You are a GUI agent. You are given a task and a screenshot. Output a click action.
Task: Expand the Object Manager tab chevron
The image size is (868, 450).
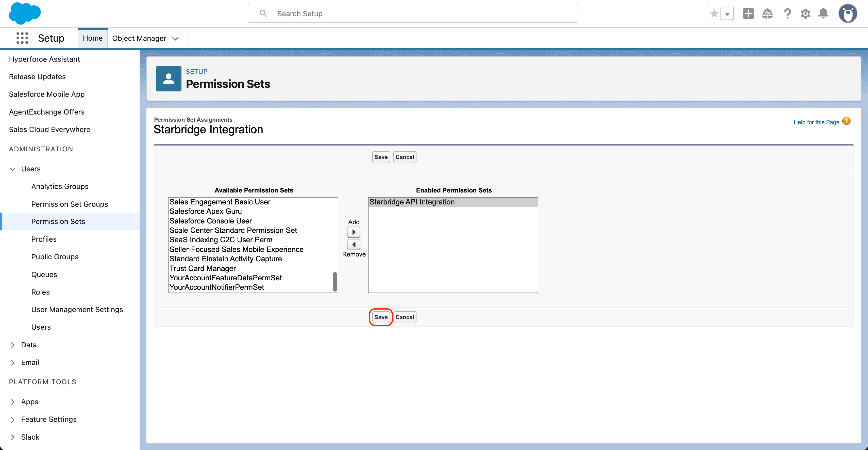pyautogui.click(x=175, y=38)
